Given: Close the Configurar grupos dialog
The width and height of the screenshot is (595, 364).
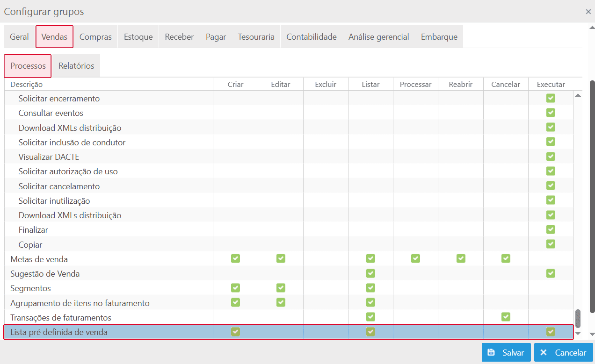Looking at the screenshot, I should coord(588,12).
